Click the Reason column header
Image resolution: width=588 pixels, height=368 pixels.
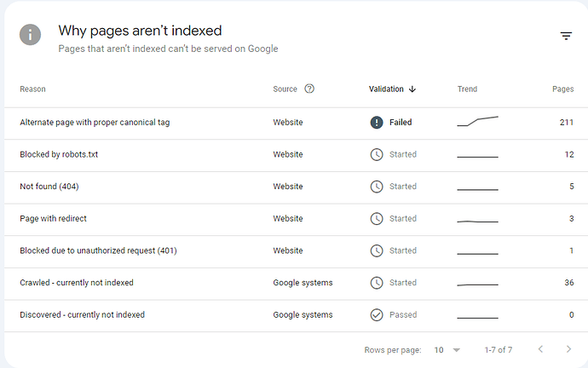(x=32, y=89)
